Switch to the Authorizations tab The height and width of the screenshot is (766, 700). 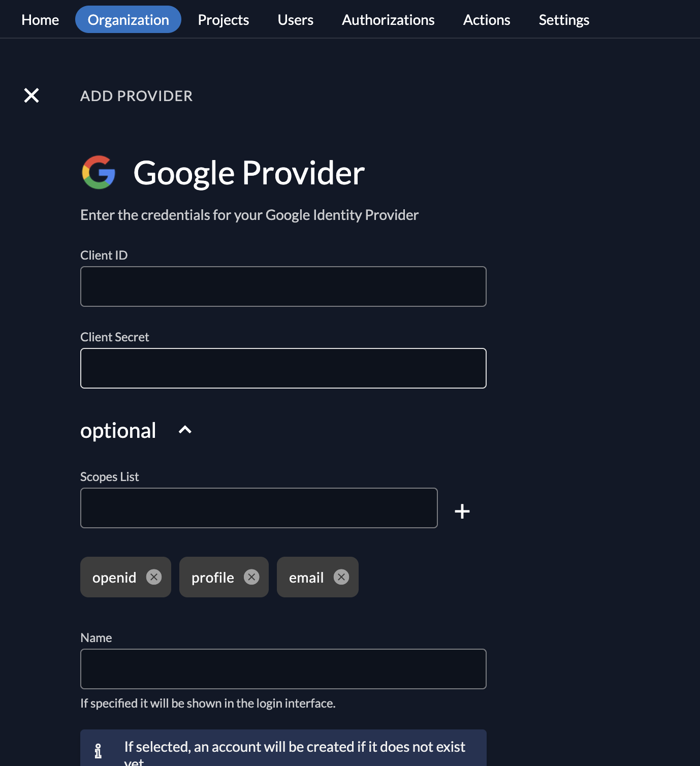pyautogui.click(x=388, y=20)
